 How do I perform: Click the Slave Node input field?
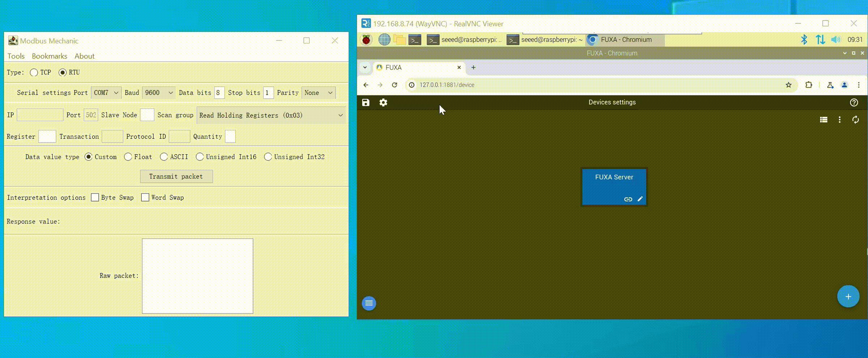(x=147, y=115)
